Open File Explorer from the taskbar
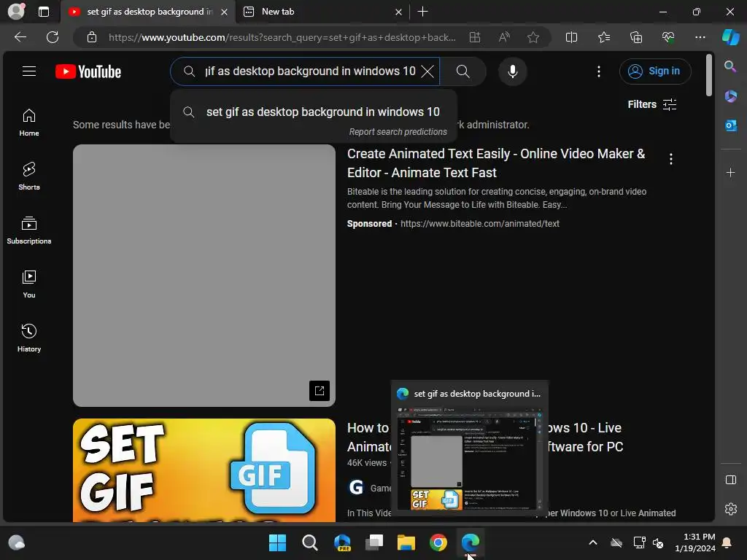 pos(406,542)
